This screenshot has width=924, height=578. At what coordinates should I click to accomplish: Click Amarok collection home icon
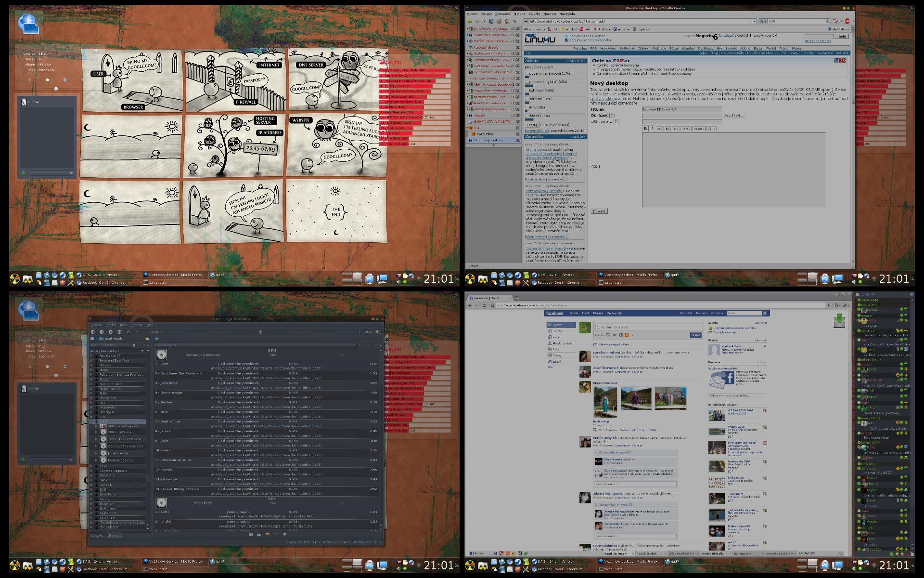[147, 339]
